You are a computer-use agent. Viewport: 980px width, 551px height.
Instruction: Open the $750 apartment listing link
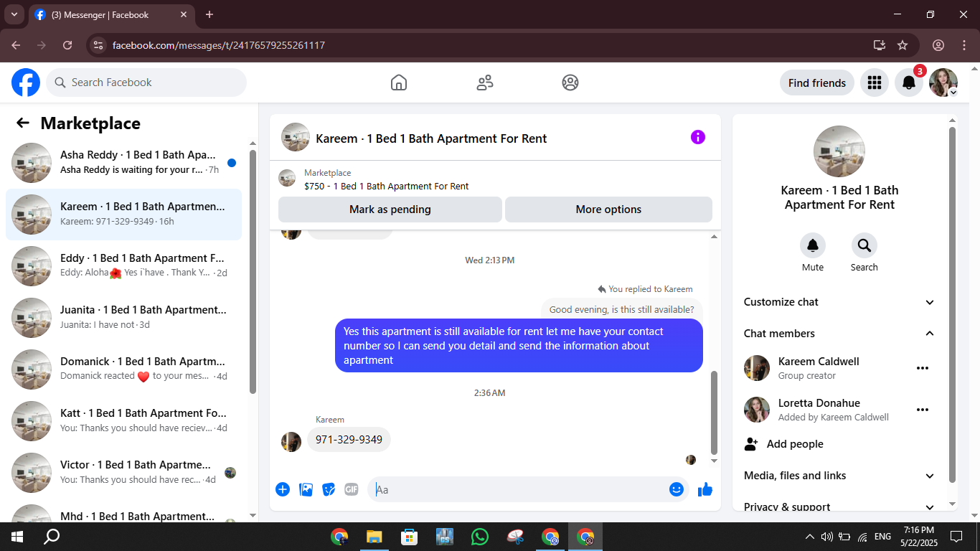386,187
